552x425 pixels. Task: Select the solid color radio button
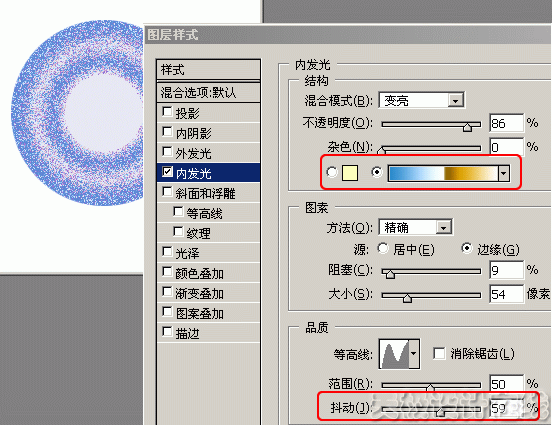332,172
